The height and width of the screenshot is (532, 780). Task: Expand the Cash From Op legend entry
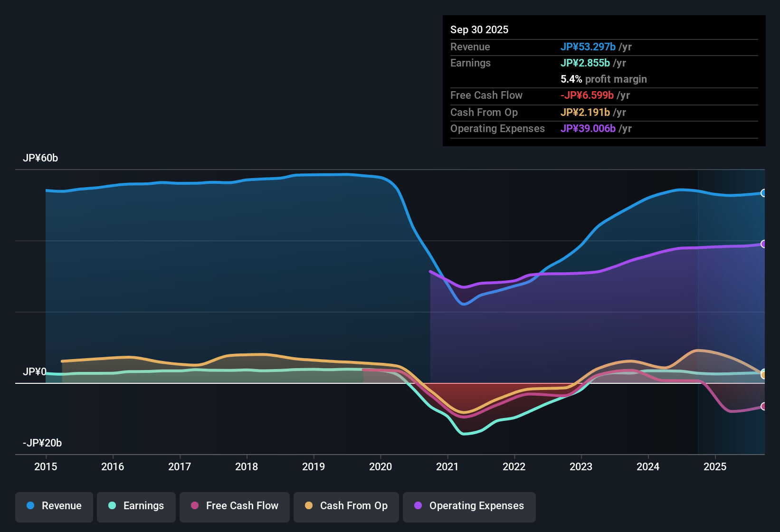(346, 506)
